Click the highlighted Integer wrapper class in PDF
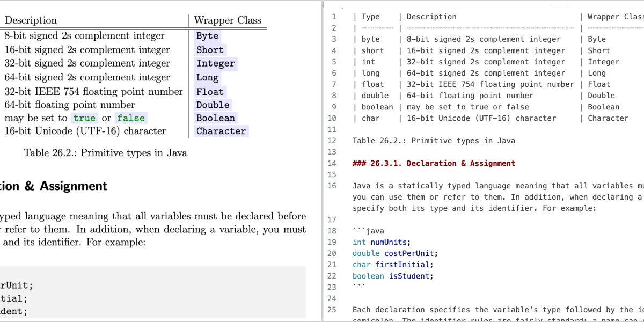 tap(215, 63)
